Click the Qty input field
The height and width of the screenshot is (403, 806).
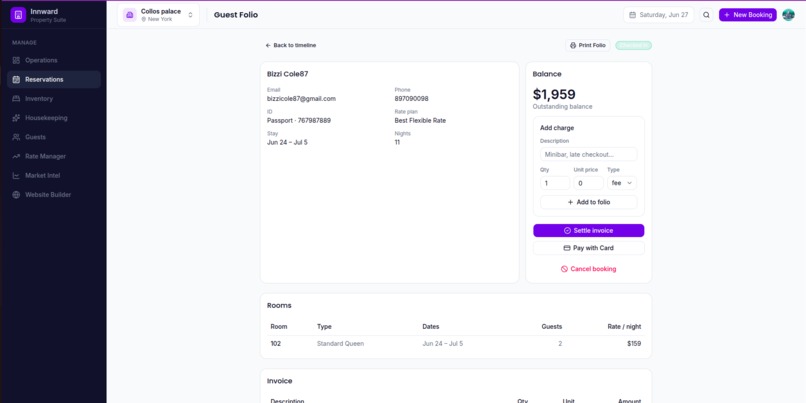click(x=555, y=183)
